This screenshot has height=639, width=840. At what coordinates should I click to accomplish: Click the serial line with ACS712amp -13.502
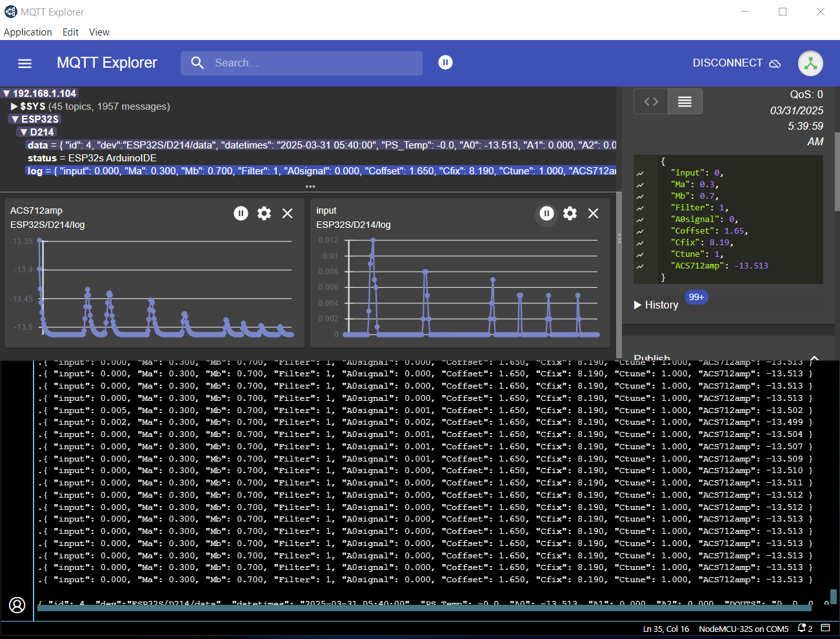tap(425, 411)
